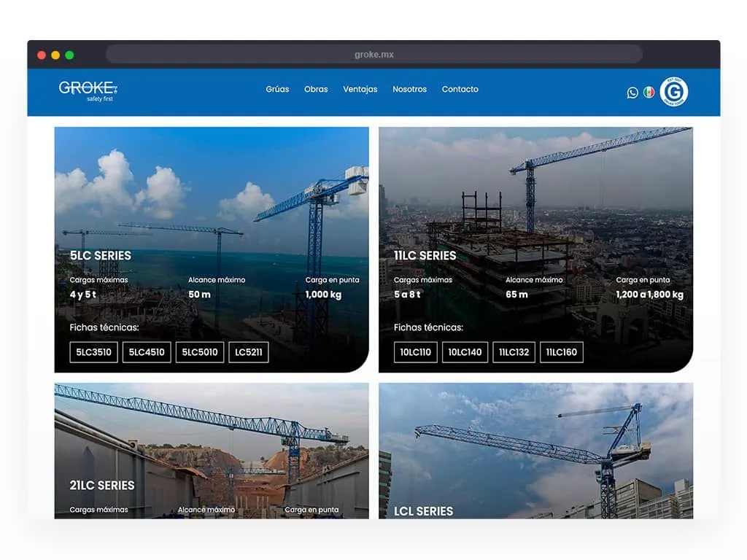Click the LC5211 spec sheet button

pyautogui.click(x=249, y=352)
